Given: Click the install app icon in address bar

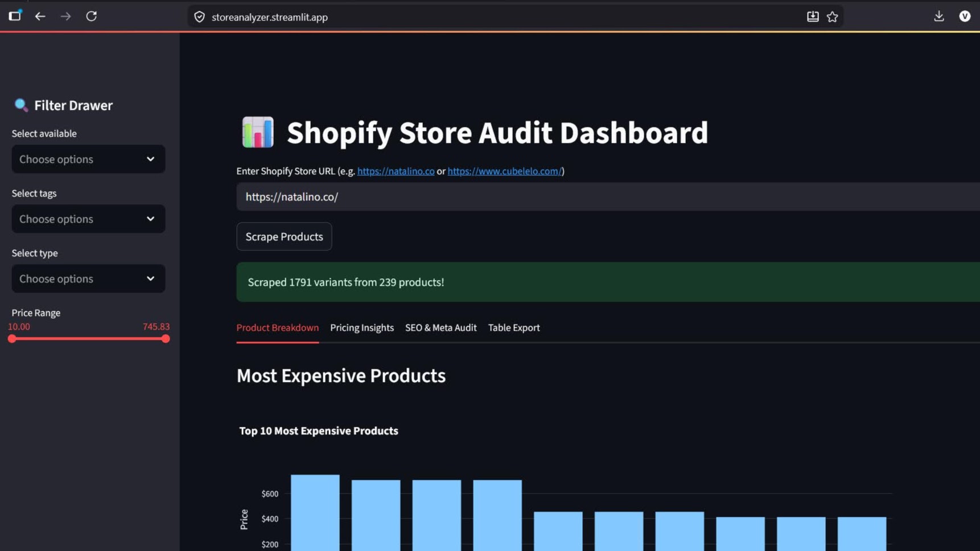Looking at the screenshot, I should tap(813, 17).
